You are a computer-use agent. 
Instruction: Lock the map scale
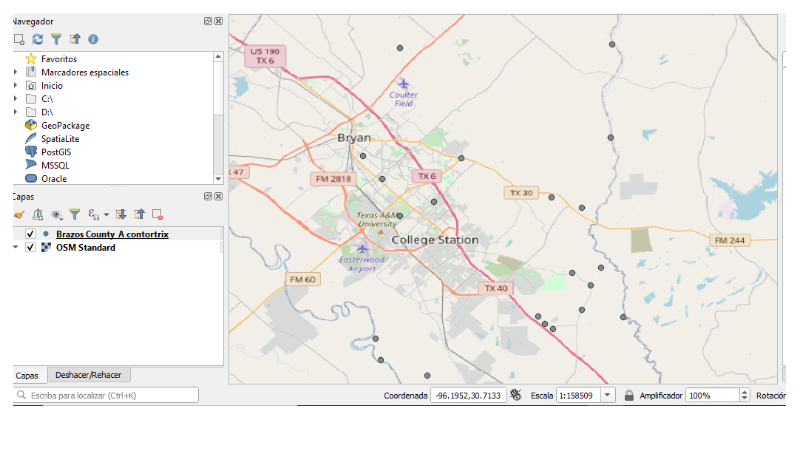[x=629, y=395]
